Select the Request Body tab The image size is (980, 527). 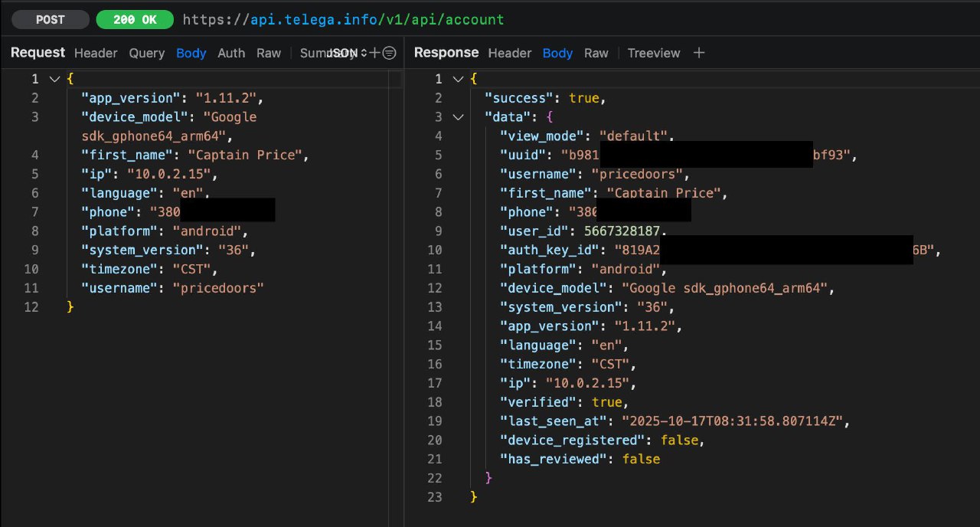[x=191, y=53]
